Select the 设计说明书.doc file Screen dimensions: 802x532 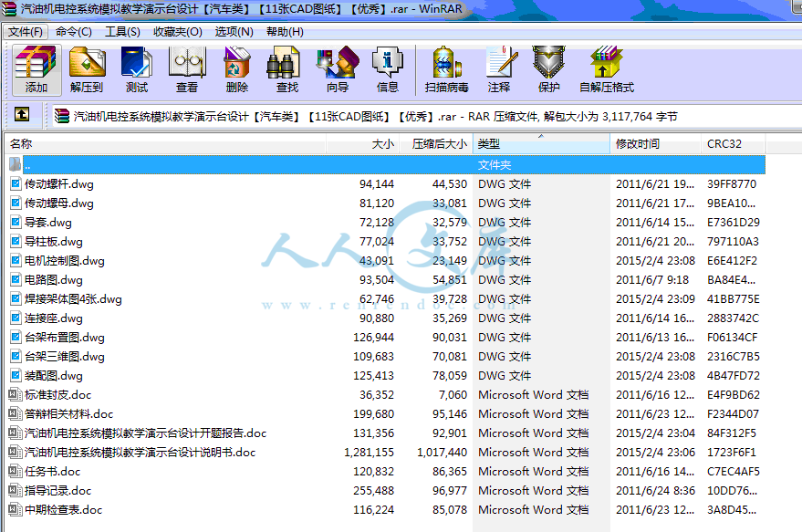(141, 453)
